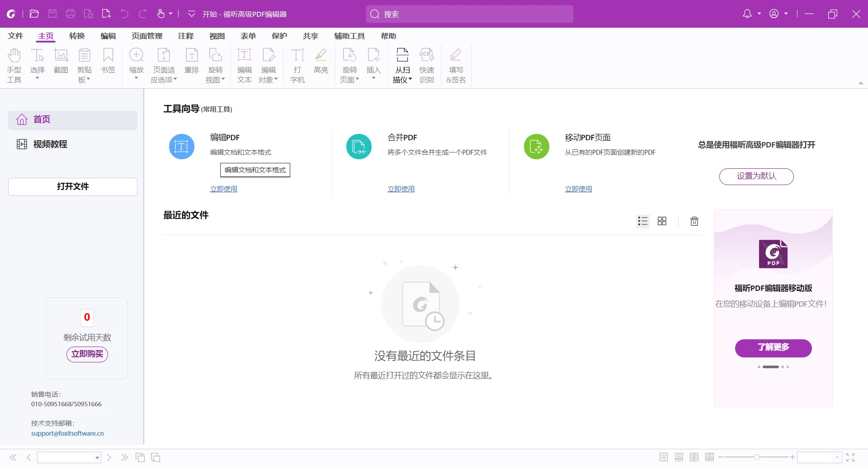Switch recent files to thumbnail grid view
Viewport: 868px width, 466px height.
[x=662, y=221]
